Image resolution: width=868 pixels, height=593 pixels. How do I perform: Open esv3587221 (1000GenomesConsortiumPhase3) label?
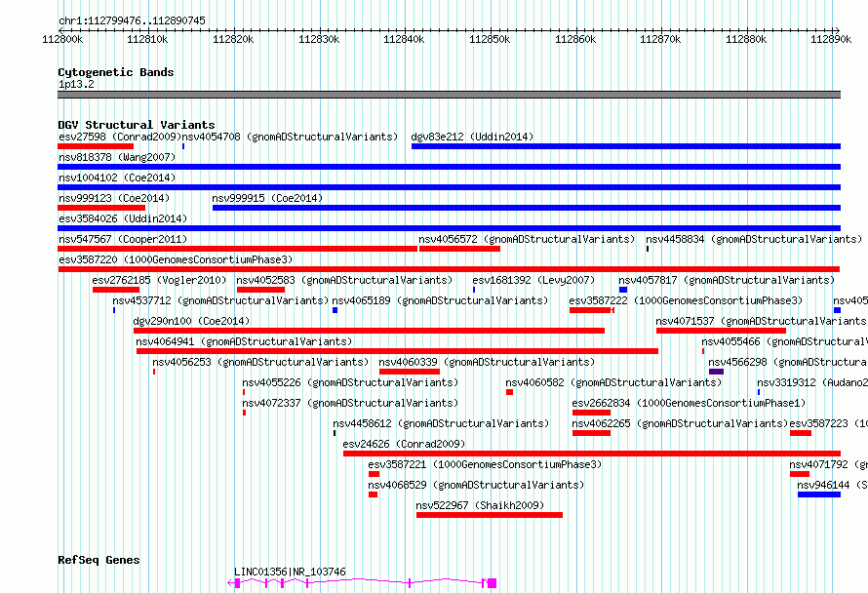tap(485, 464)
